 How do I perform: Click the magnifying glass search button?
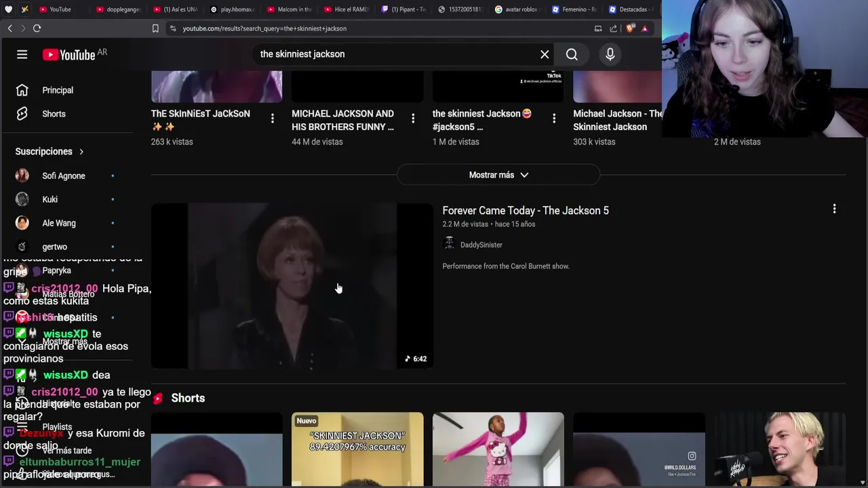[x=572, y=54]
